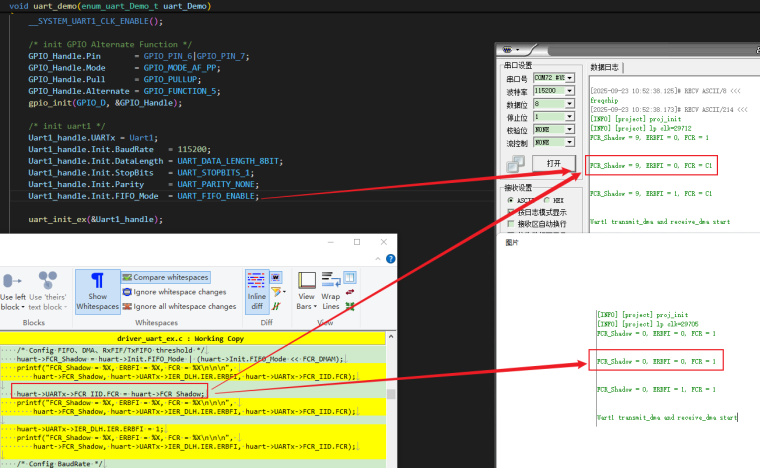Image resolution: width=760 pixels, height=468 pixels.
Task: Click the serial port connection status icon
Action: pos(514,165)
